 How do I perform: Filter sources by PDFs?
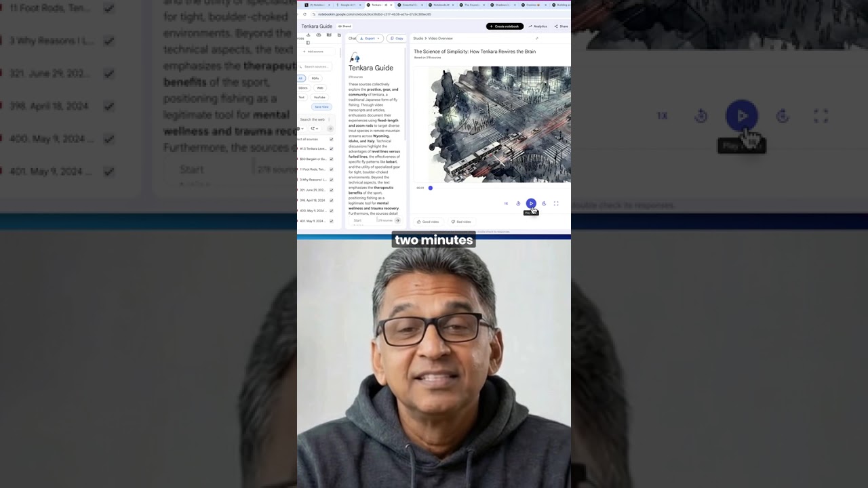(315, 79)
